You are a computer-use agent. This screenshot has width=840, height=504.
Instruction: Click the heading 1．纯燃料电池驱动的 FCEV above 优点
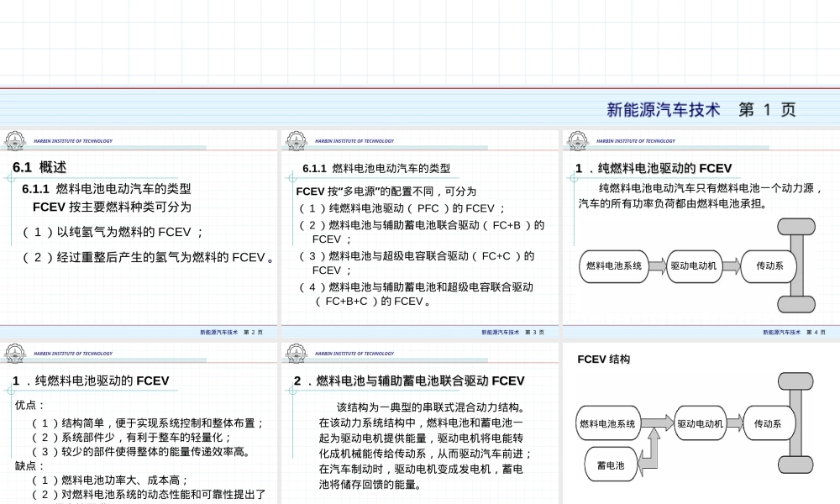(x=91, y=381)
